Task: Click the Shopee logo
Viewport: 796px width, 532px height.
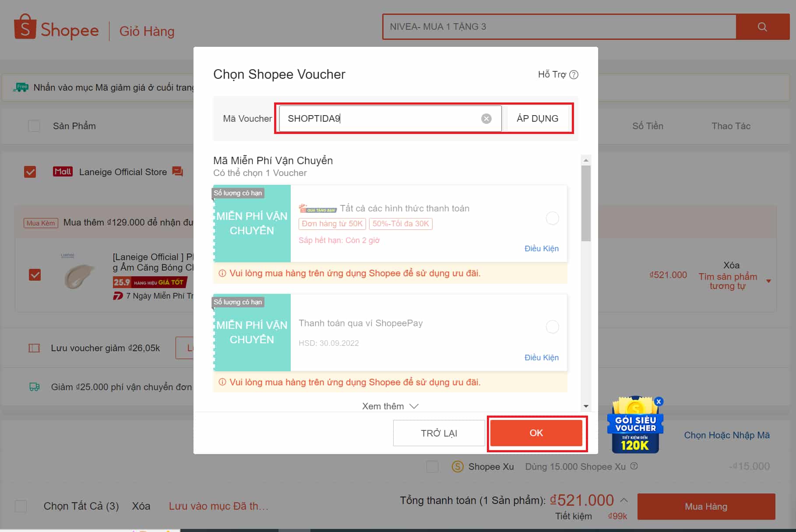Action: tap(56, 28)
